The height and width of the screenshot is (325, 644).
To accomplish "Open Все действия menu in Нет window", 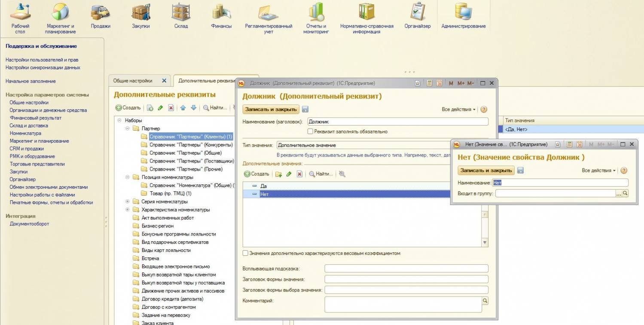I will [599, 171].
